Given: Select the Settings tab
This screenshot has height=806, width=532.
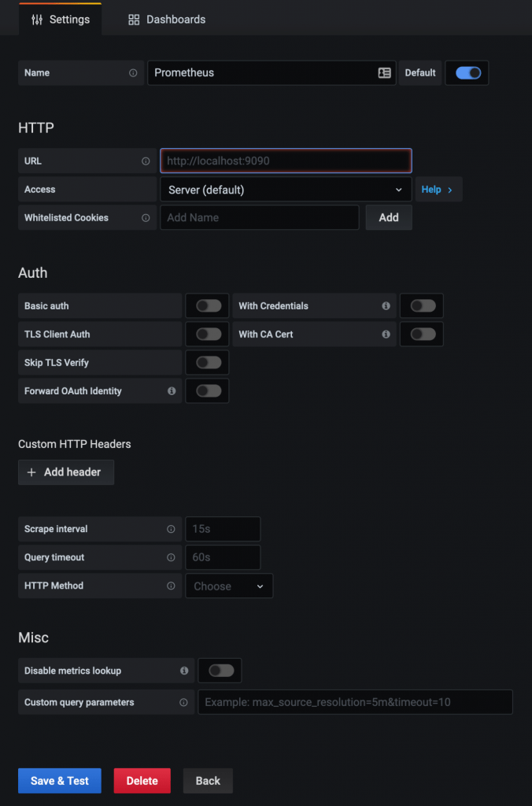Looking at the screenshot, I should point(60,19).
